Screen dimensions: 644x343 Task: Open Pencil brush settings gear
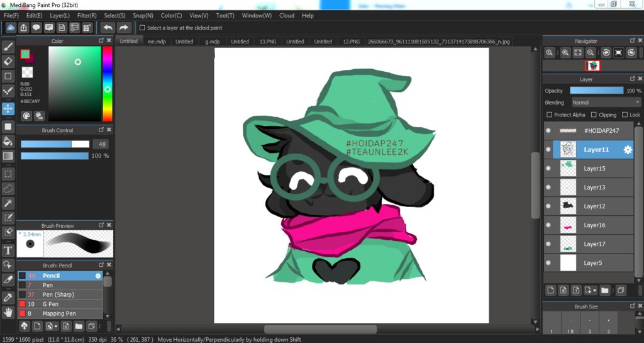pyautogui.click(x=97, y=276)
